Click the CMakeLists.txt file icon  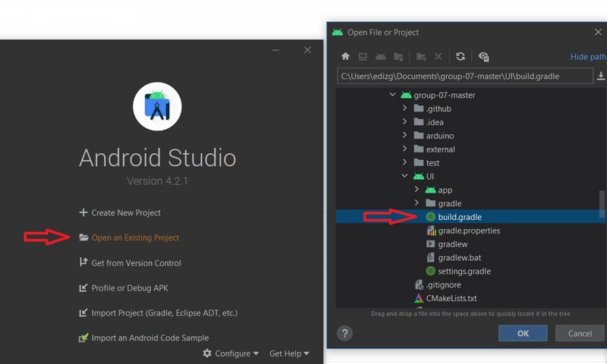click(419, 298)
